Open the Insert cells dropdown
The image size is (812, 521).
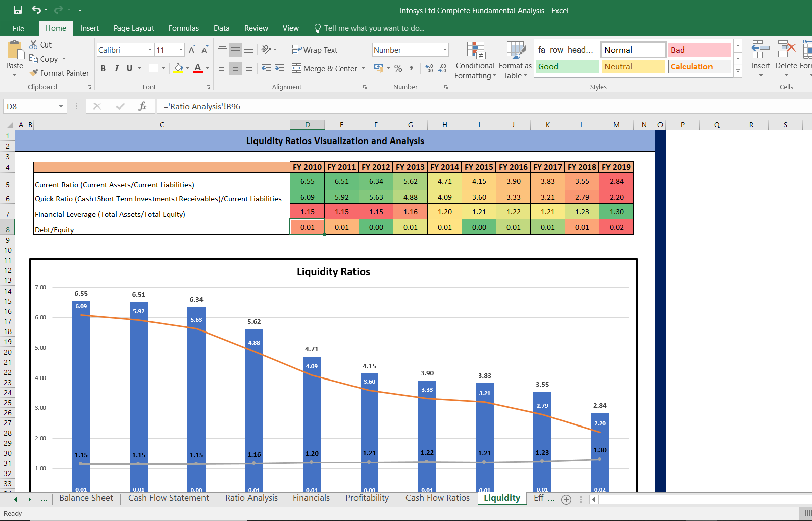point(761,75)
